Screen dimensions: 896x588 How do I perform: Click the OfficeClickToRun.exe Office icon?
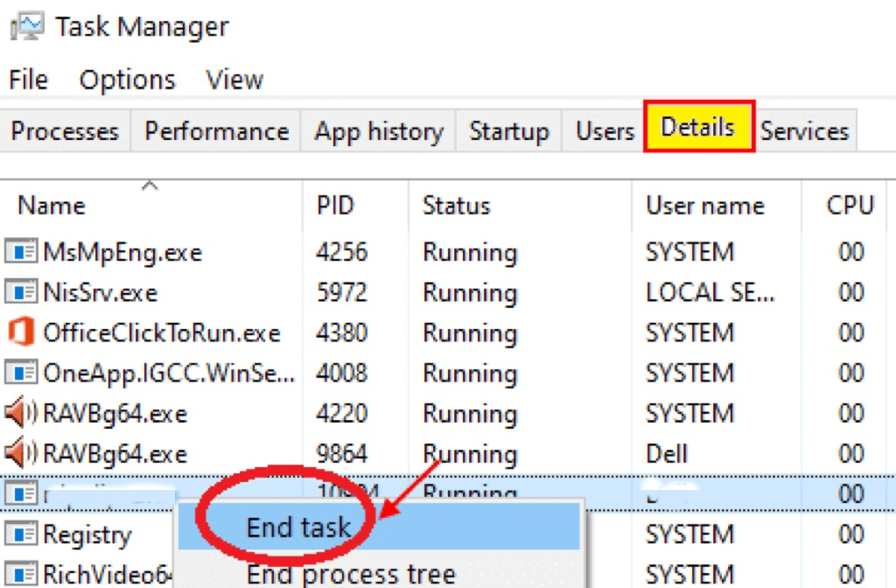[21, 332]
